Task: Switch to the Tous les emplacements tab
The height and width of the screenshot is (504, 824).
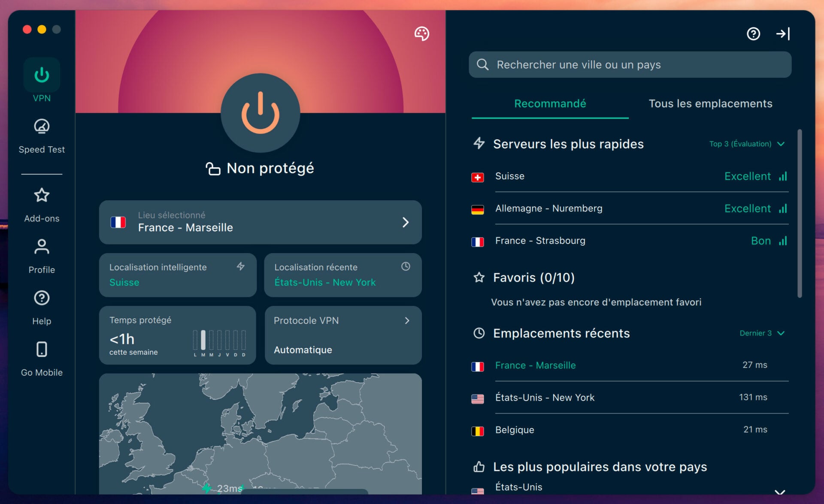Action: [x=710, y=103]
